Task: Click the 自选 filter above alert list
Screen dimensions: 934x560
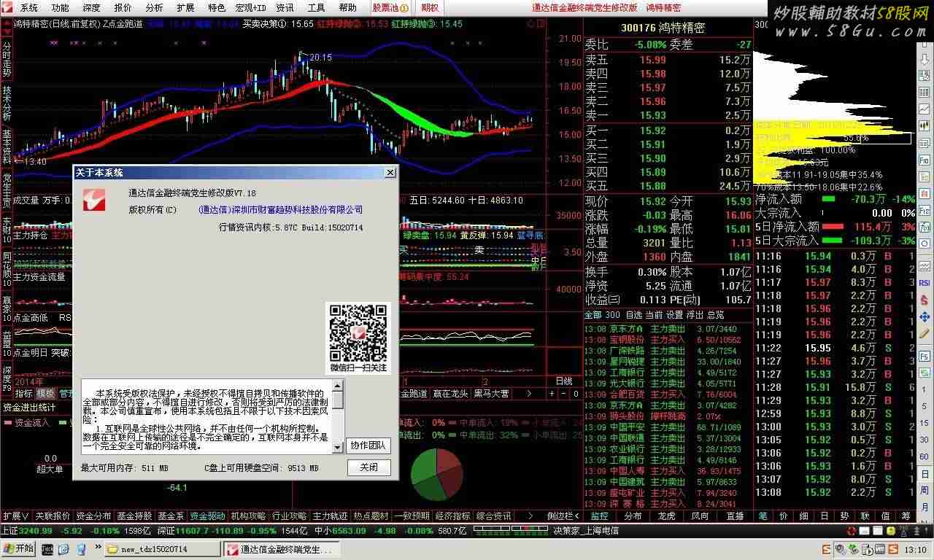Action: click(634, 315)
